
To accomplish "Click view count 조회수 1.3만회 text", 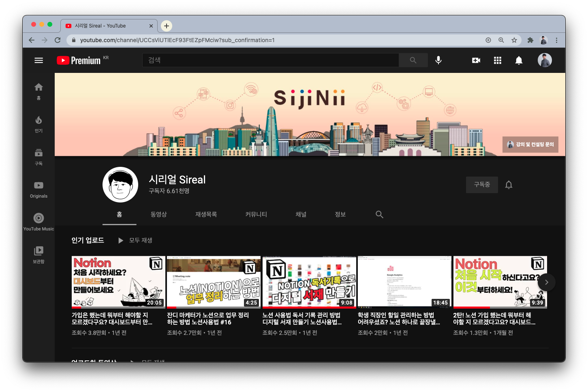I will coord(470,333).
